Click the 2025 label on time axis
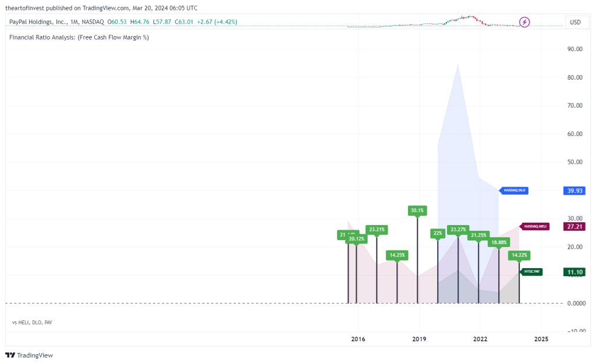596x364 pixels. 541,338
